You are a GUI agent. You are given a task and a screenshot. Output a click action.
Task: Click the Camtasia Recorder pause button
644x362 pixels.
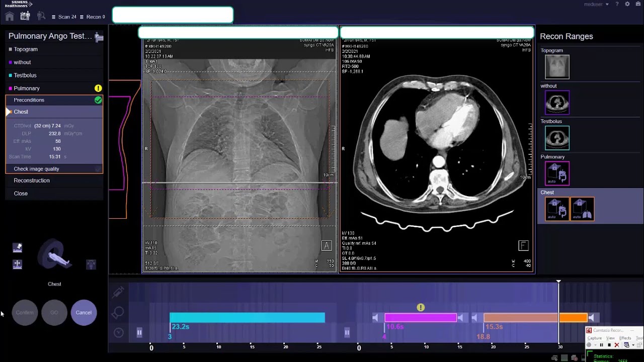[x=601, y=345]
